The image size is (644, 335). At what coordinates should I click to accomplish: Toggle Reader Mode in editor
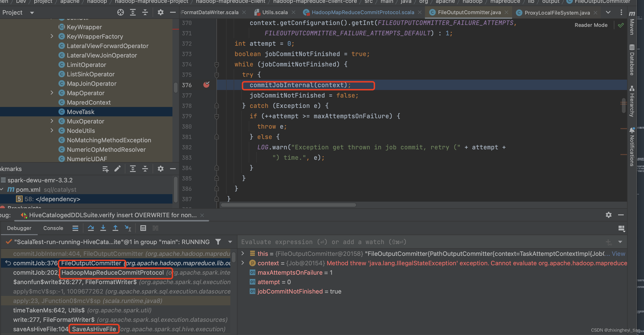(591, 25)
